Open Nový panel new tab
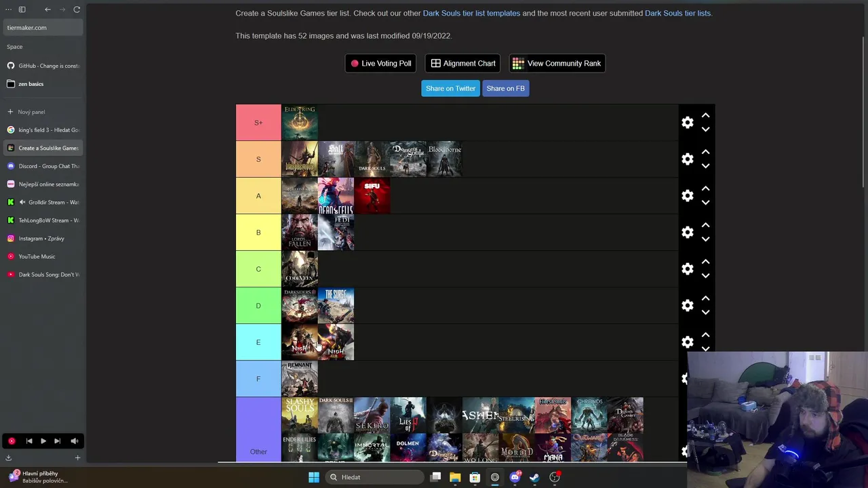Screen dimensions: 868x488 click(x=43, y=112)
